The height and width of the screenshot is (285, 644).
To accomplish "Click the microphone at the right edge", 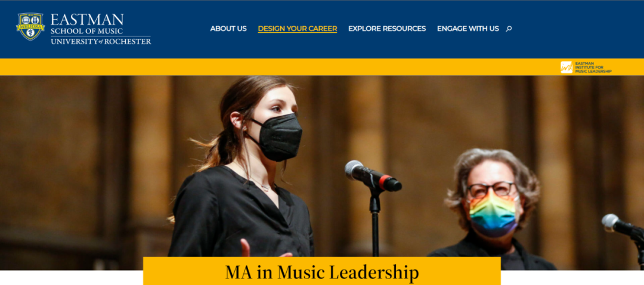I will (623, 225).
